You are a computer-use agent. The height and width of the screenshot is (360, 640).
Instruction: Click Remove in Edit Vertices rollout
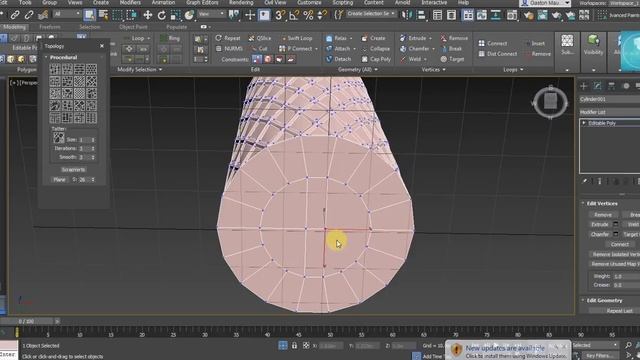602,215
